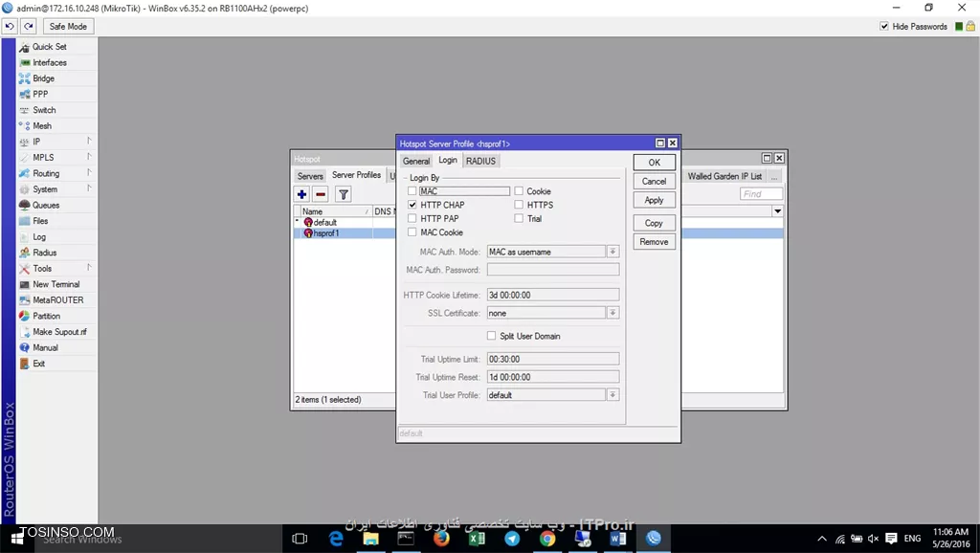The height and width of the screenshot is (553, 980).
Task: Click Copy in profile dialog
Action: pos(654,223)
